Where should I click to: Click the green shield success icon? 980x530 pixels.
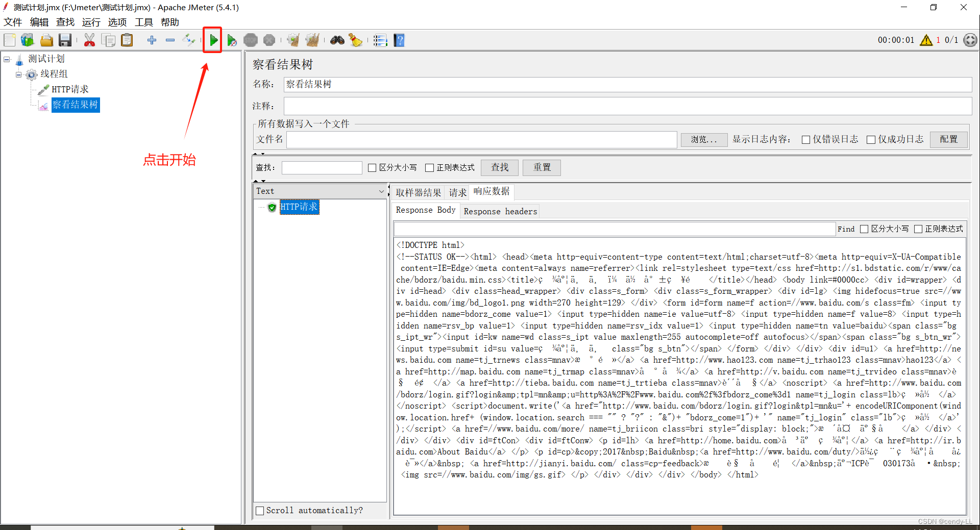[272, 207]
